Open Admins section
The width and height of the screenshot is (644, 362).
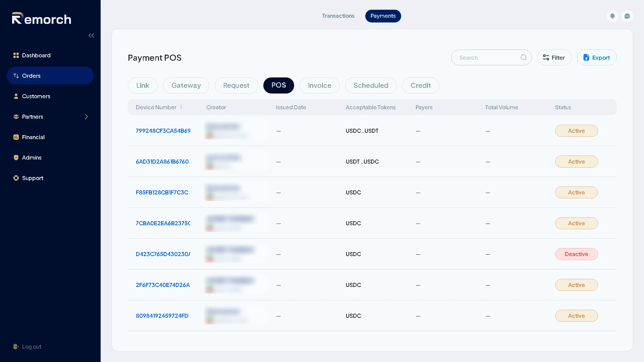point(50,158)
